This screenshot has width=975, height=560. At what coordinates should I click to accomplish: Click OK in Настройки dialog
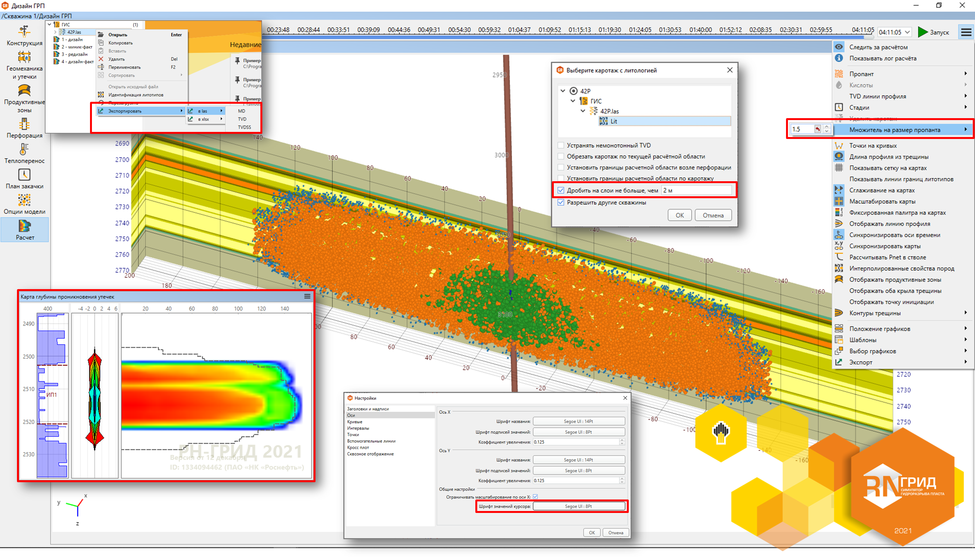[592, 533]
